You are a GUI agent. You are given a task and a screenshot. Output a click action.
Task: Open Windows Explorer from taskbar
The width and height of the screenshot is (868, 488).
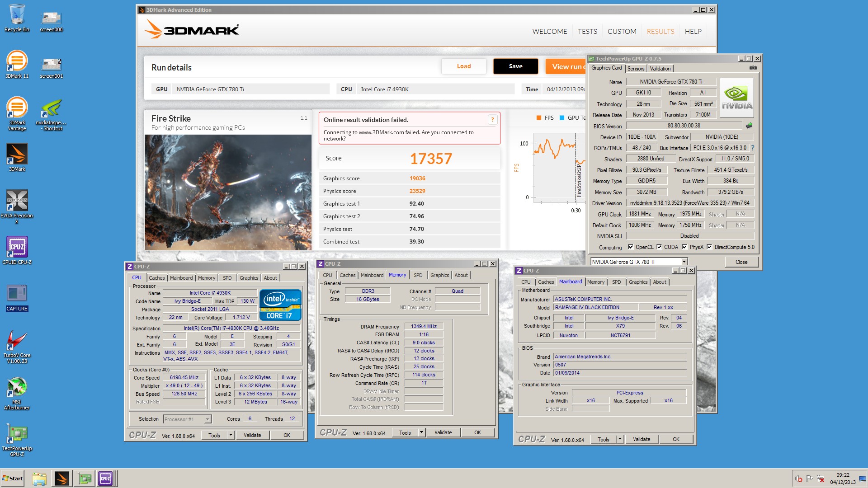tap(39, 479)
